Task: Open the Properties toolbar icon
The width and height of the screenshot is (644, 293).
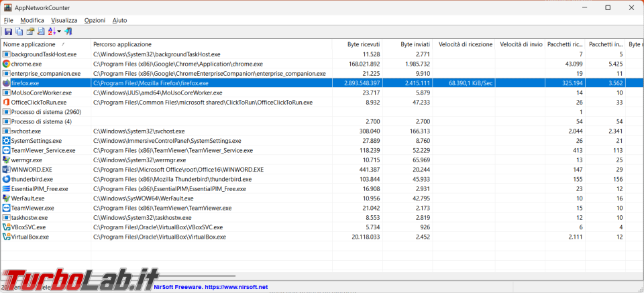Action: (30, 32)
